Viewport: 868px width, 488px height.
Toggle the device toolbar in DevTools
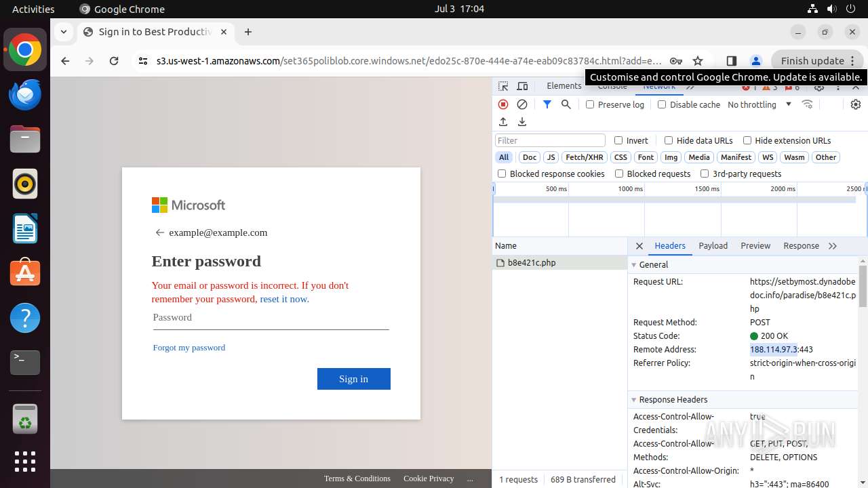point(522,87)
